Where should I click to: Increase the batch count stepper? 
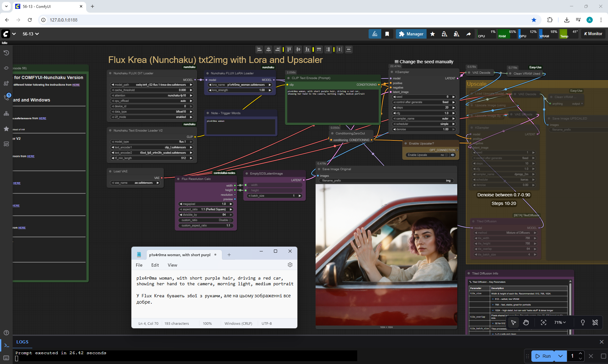pos(580,354)
